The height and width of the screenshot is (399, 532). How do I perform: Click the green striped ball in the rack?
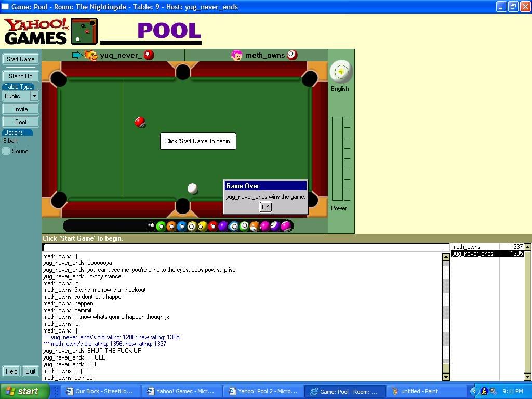pyautogui.click(x=244, y=227)
